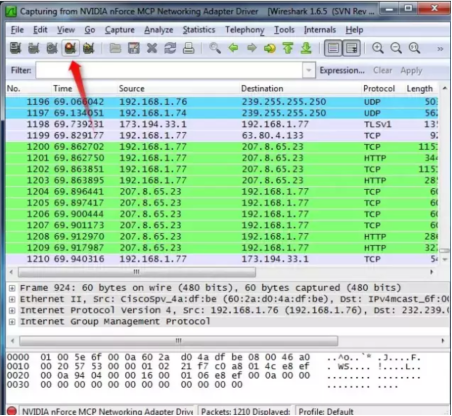The height and width of the screenshot is (416, 452).
Task: Open the Help menu
Action: coord(354,30)
